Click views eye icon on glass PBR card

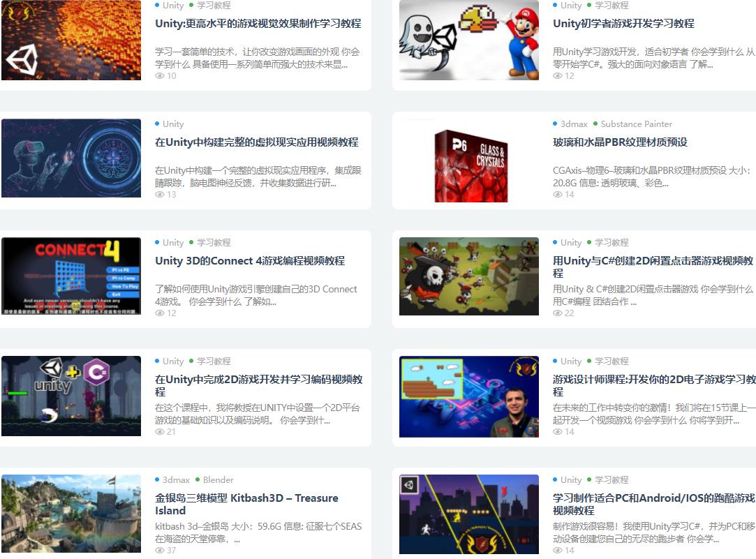[x=557, y=195]
